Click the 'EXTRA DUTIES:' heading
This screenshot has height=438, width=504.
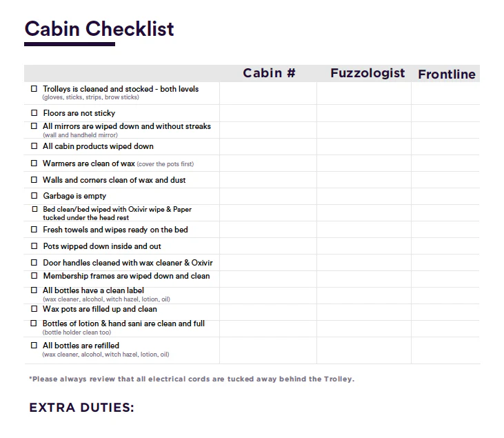click(81, 408)
